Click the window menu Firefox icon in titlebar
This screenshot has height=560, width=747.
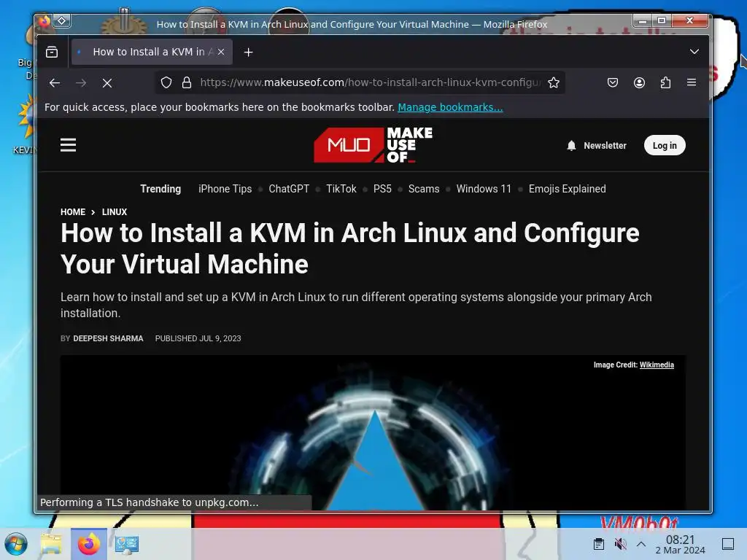click(x=44, y=21)
